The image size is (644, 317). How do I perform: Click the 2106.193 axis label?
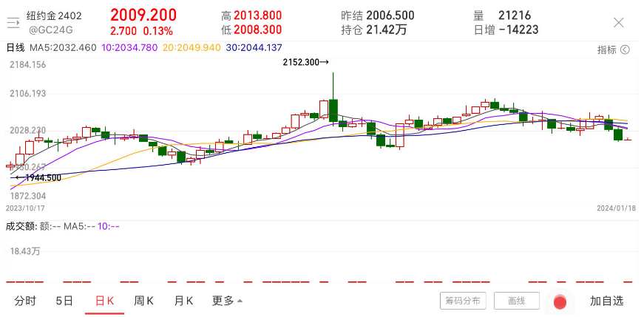click(x=27, y=94)
